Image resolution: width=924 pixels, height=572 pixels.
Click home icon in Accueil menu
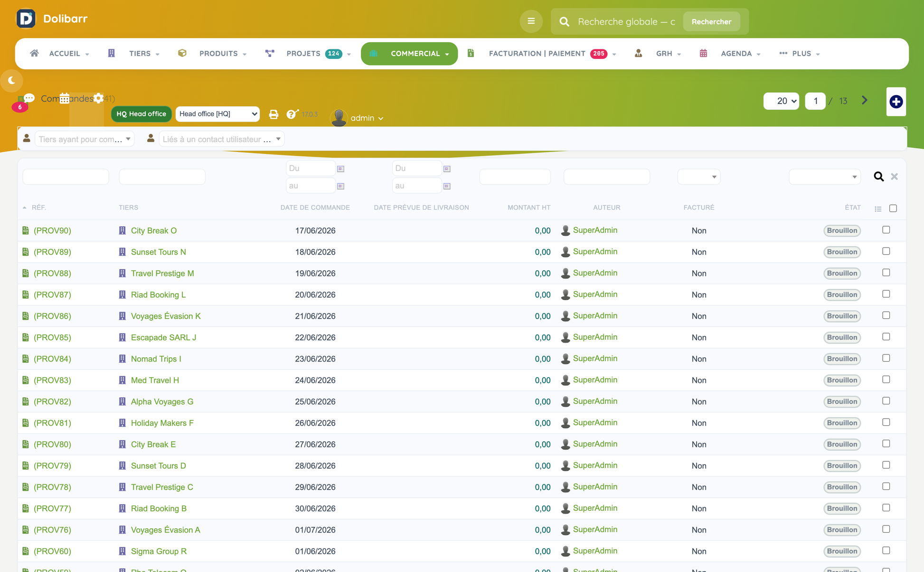[x=34, y=53]
